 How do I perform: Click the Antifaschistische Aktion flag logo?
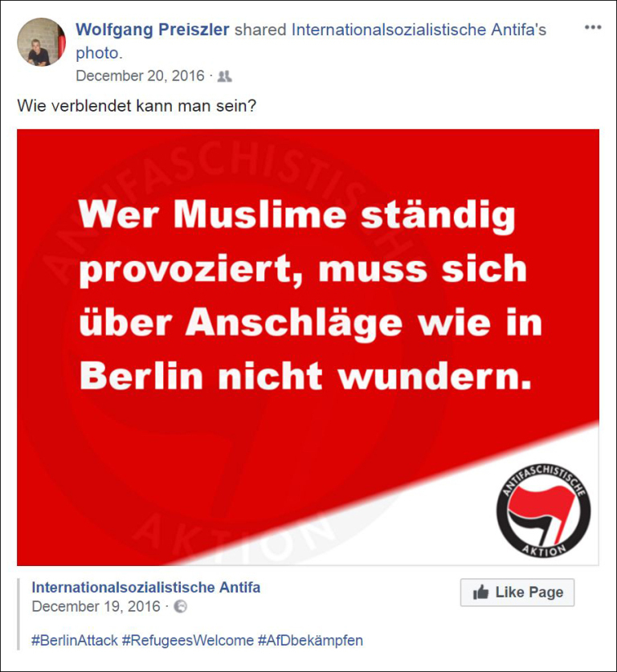click(543, 511)
